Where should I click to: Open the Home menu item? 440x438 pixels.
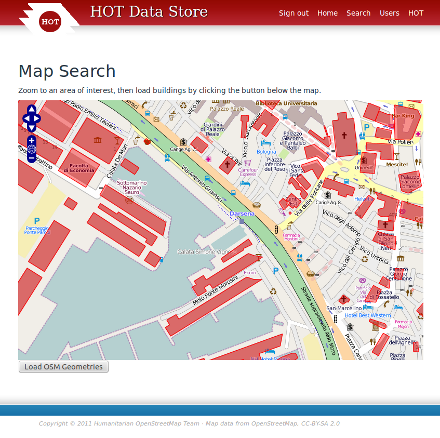[327, 13]
